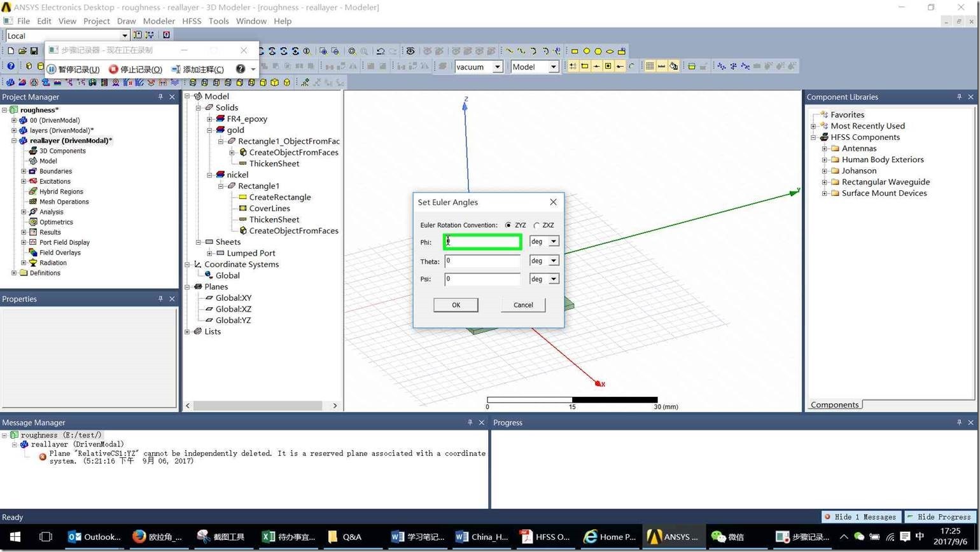Screen dimensions: 980x552
Task: Click the Draw rectangle toolbar icon
Action: click(x=575, y=51)
